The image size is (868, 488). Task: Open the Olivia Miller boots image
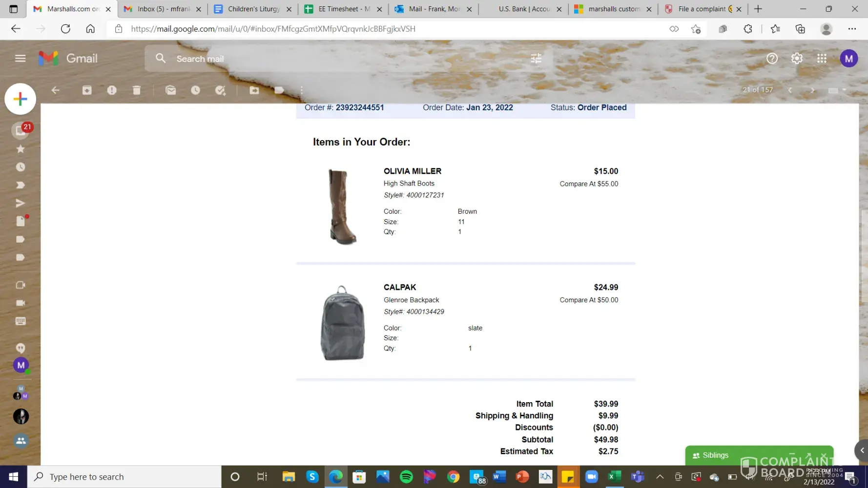pos(342,206)
